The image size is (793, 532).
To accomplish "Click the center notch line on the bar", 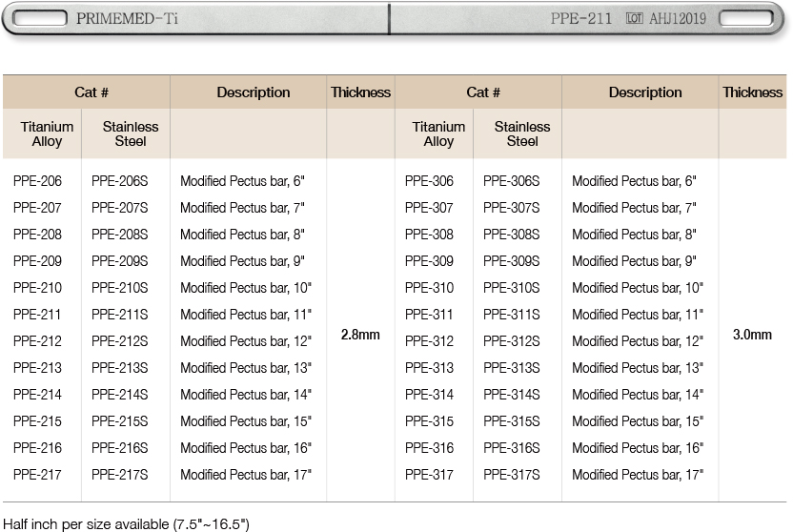I will [x=389, y=19].
